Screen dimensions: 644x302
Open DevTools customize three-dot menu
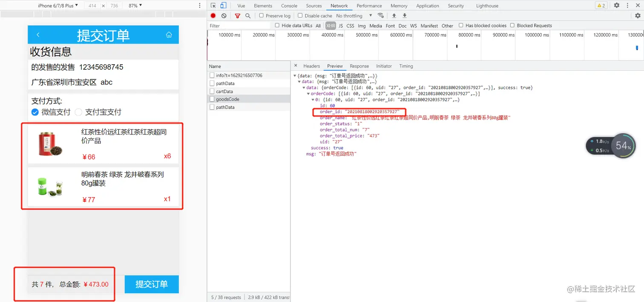(x=627, y=6)
